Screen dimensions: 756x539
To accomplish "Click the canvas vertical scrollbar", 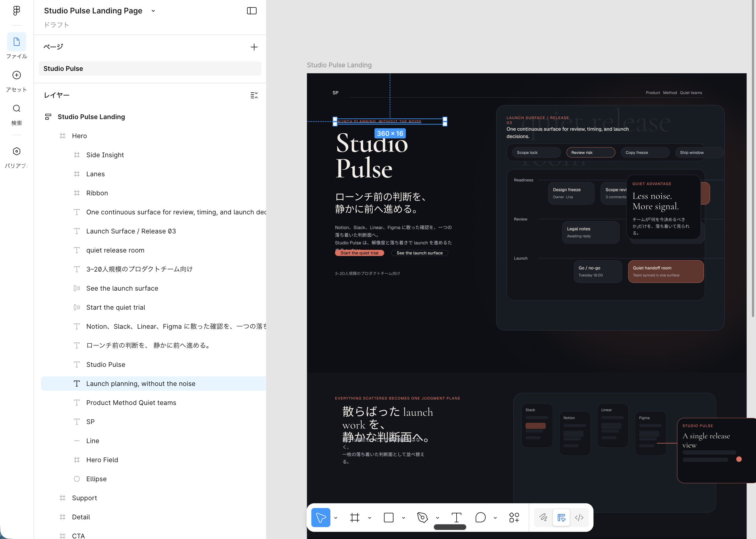I will (753, 159).
